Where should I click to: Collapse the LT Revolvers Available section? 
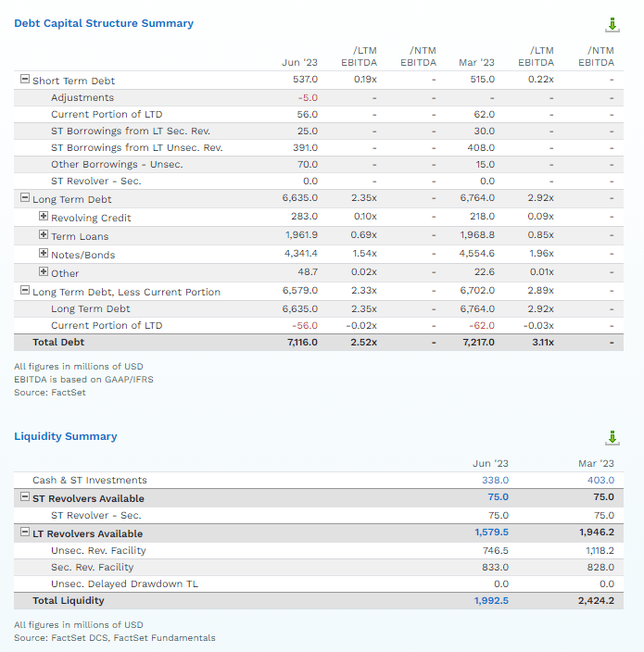click(x=25, y=532)
